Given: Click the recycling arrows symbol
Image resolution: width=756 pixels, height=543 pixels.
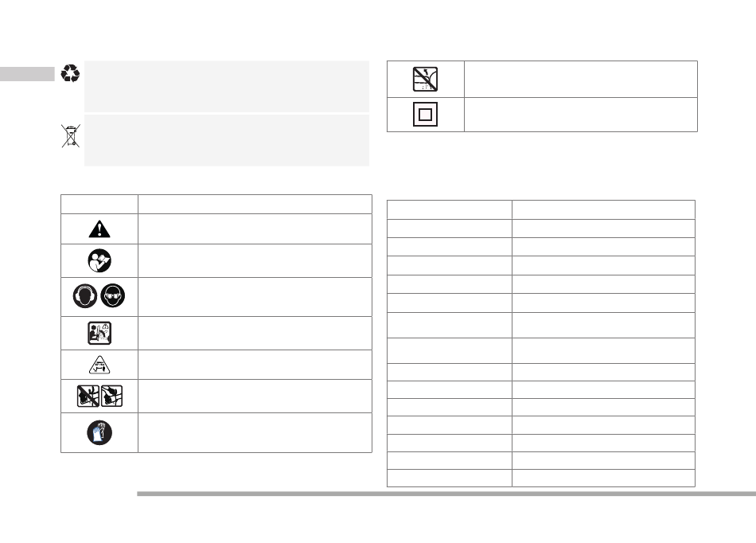Looking at the screenshot, I should point(70,73).
